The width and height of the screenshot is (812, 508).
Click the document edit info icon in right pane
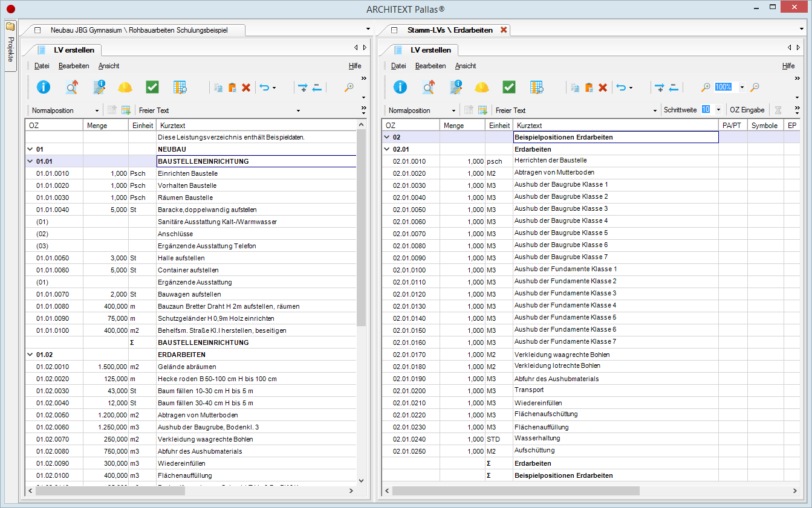[456, 88]
